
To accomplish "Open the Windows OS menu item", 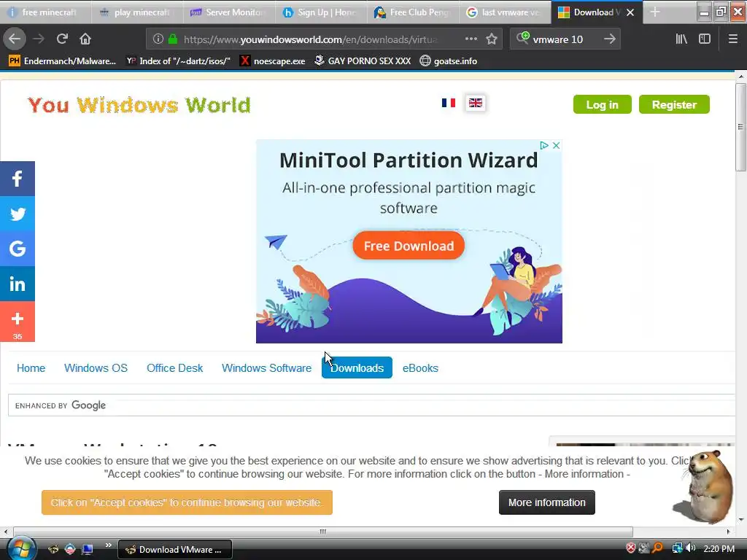I will [96, 368].
